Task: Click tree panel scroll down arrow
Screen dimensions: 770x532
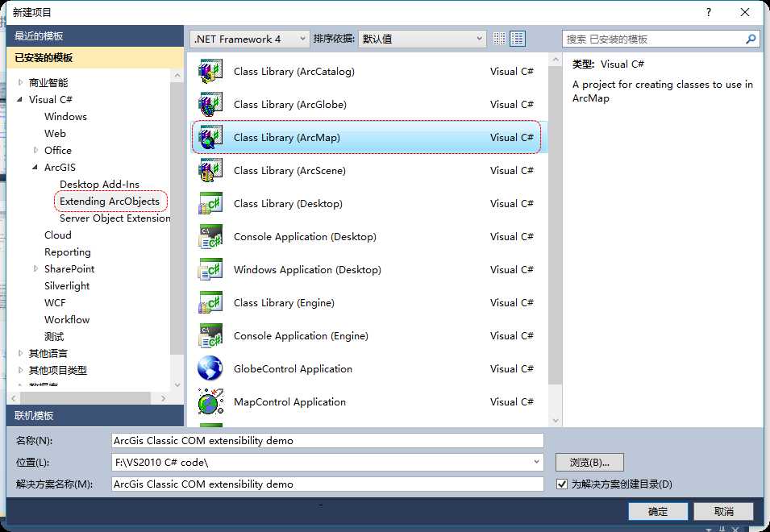Action: coord(177,385)
